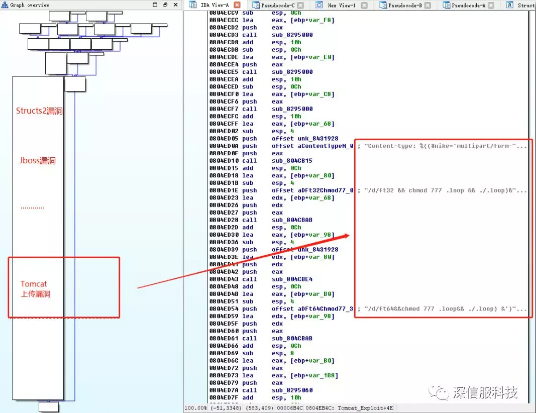Close the Graph overview panel
The width and height of the screenshot is (536, 413).
(176, 5)
